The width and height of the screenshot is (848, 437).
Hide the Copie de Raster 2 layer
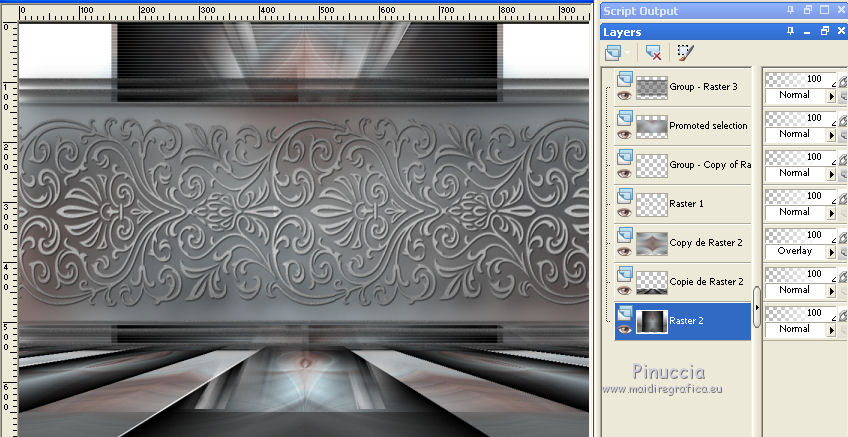pos(624,290)
